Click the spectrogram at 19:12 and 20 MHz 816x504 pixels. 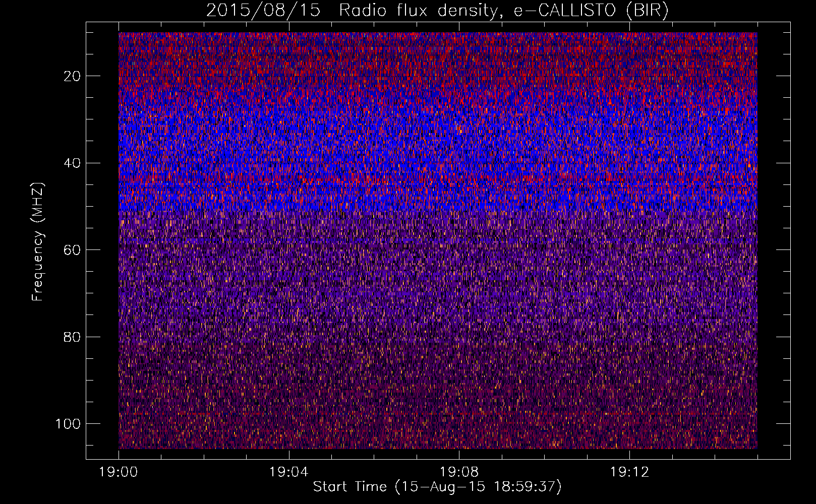coord(629,76)
